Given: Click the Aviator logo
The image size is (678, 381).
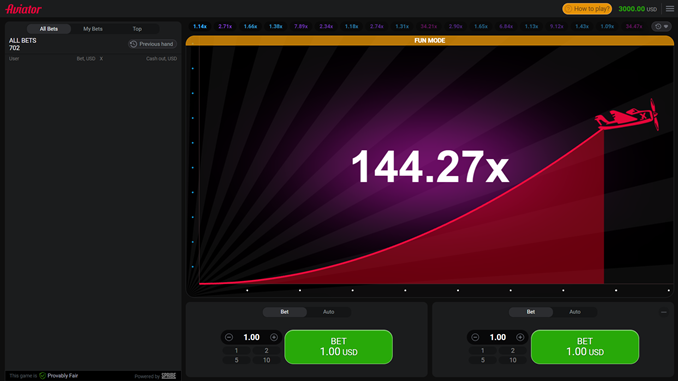Looking at the screenshot, I should click(23, 9).
